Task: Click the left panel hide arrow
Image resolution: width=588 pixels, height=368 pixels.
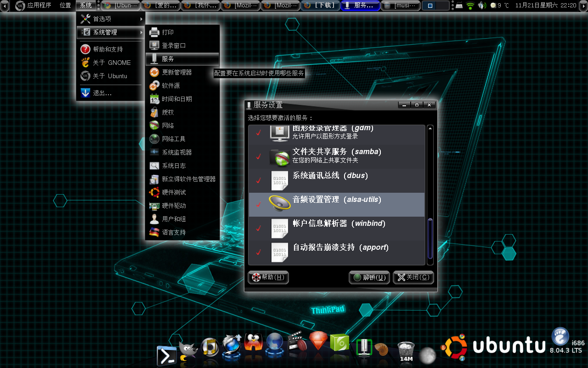Action: tap(6, 6)
